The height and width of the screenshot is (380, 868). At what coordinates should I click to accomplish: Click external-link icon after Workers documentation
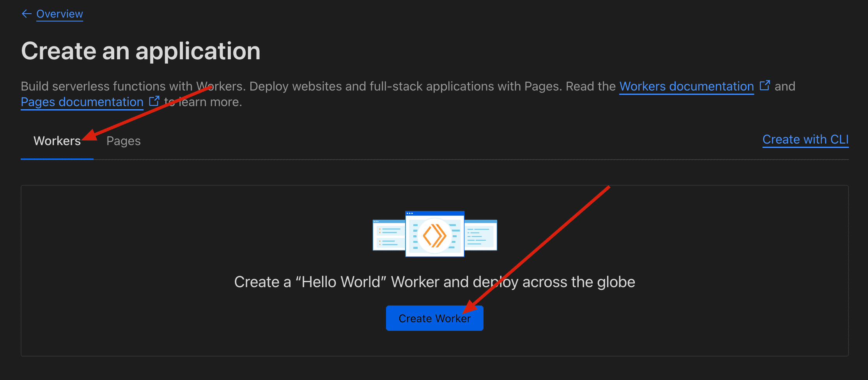coord(765,85)
